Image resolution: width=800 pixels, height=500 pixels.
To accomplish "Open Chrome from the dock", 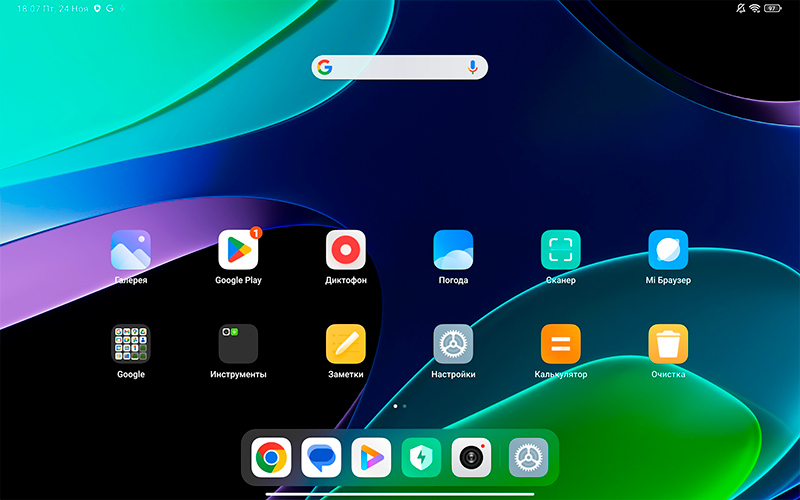I will 271,458.
